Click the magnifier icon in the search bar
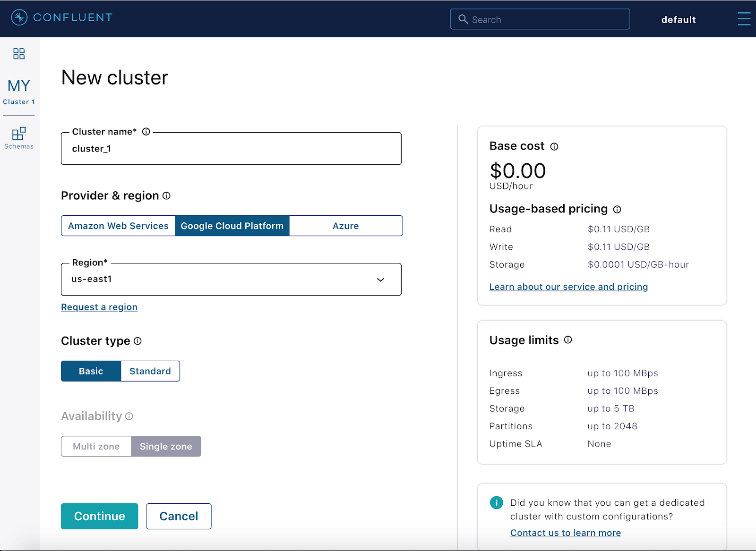The image size is (756, 551). coord(464,19)
